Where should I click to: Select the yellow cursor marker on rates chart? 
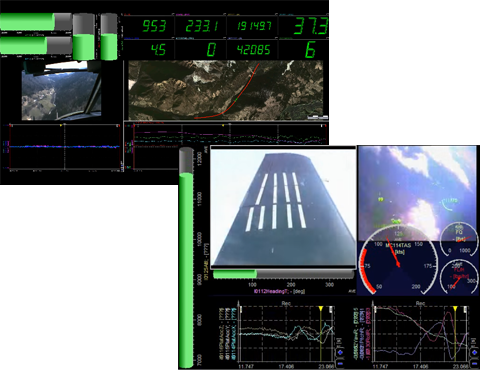[455, 309]
